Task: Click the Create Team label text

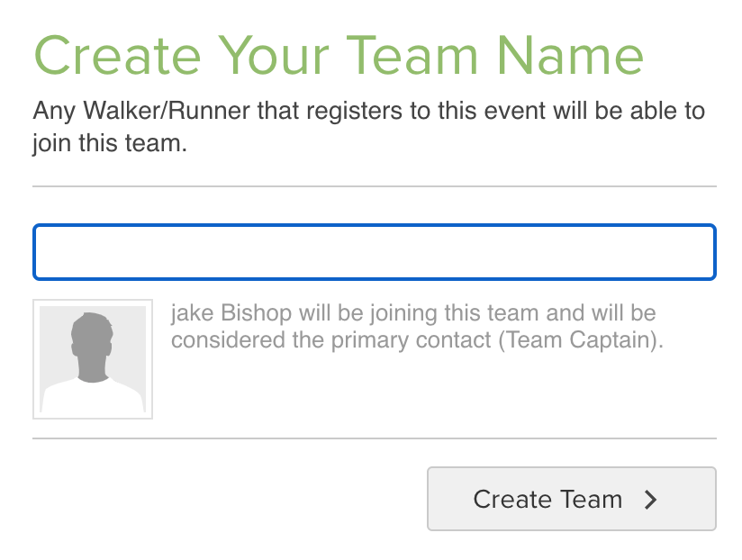Action: [x=547, y=500]
